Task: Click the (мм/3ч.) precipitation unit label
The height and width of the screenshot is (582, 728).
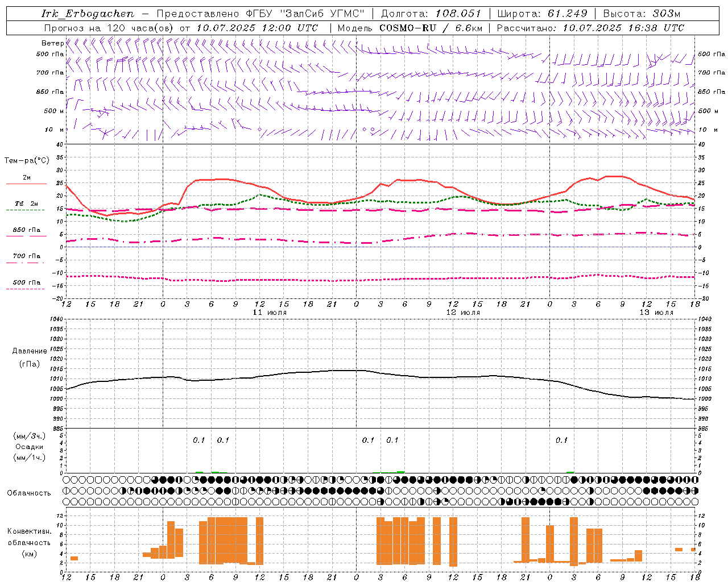Action: [30, 436]
